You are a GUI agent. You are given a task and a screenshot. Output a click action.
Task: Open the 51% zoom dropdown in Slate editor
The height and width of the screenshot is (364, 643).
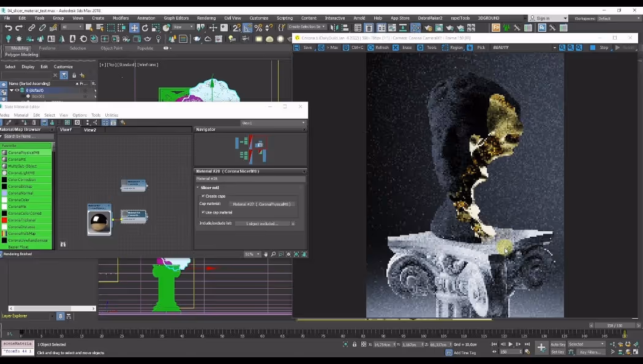click(x=252, y=254)
